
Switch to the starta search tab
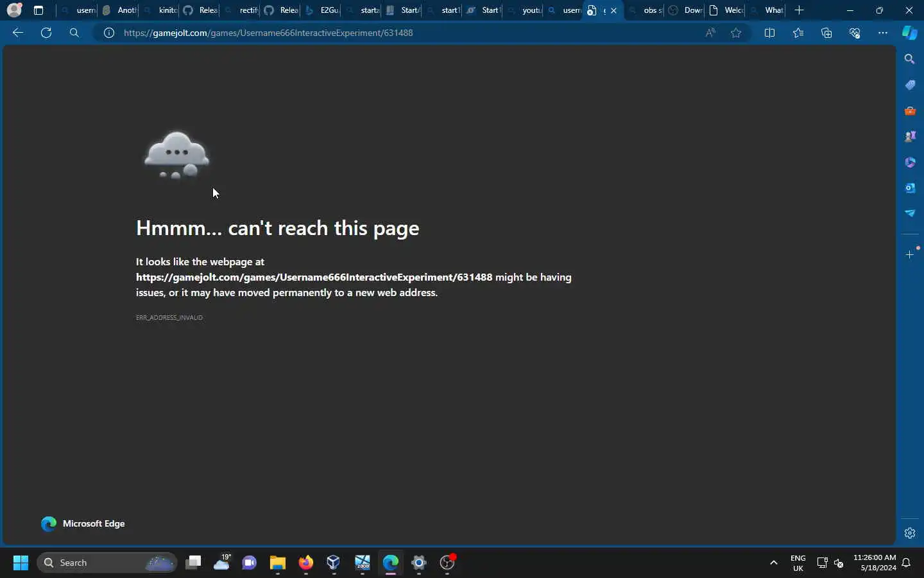(362, 10)
